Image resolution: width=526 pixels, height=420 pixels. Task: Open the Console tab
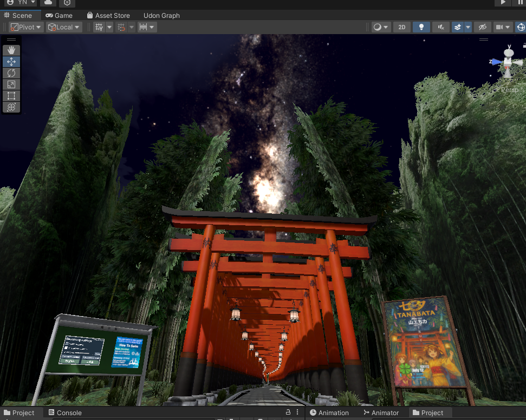coord(66,412)
